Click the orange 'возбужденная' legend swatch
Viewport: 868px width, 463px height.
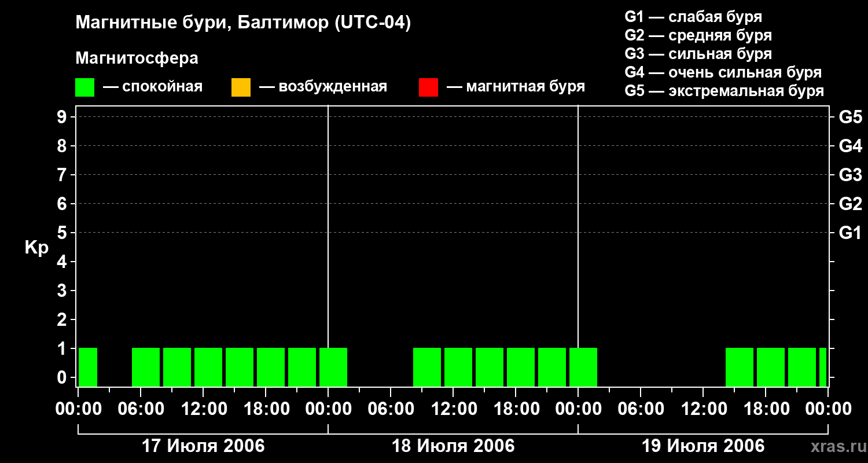point(241,87)
